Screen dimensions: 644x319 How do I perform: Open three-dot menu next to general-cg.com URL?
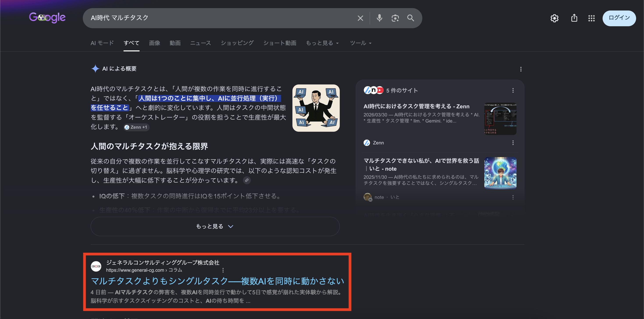click(223, 270)
